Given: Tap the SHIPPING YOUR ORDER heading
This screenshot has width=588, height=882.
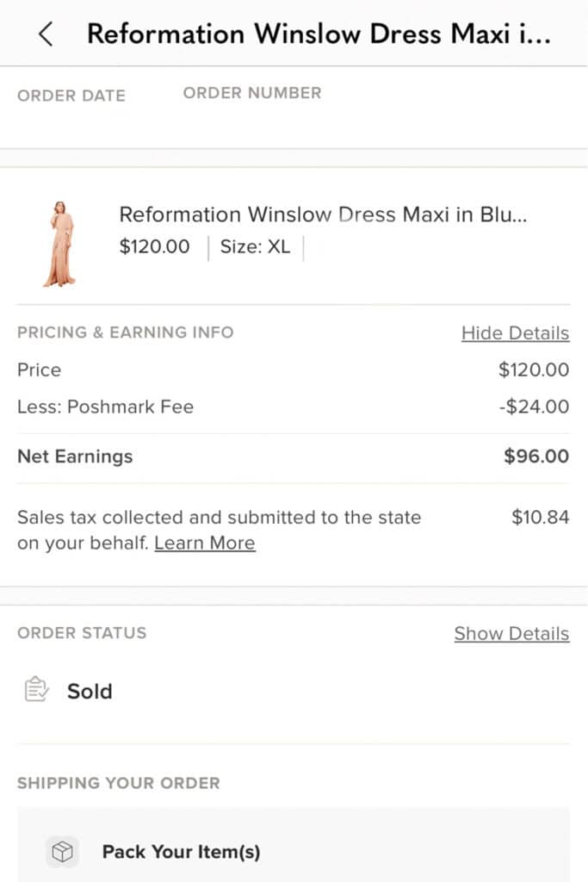Looking at the screenshot, I should [x=119, y=783].
